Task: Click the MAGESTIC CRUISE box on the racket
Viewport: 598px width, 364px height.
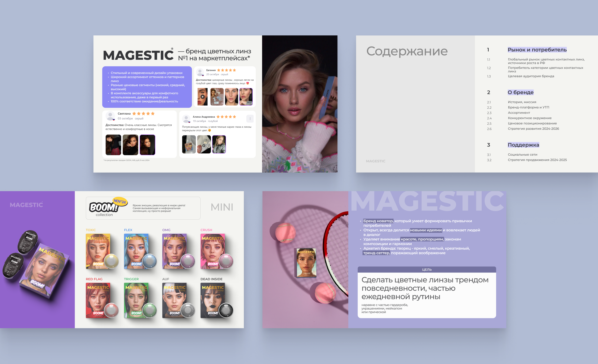Action: click(306, 263)
